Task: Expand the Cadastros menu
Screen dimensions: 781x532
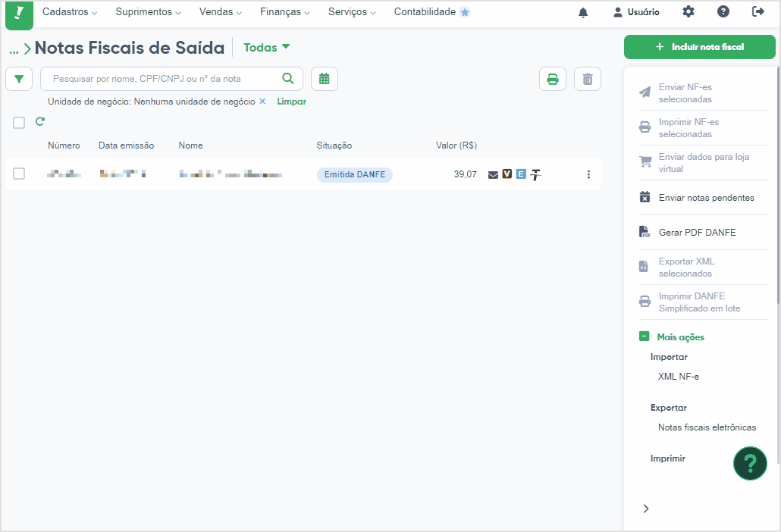Action: 70,11
